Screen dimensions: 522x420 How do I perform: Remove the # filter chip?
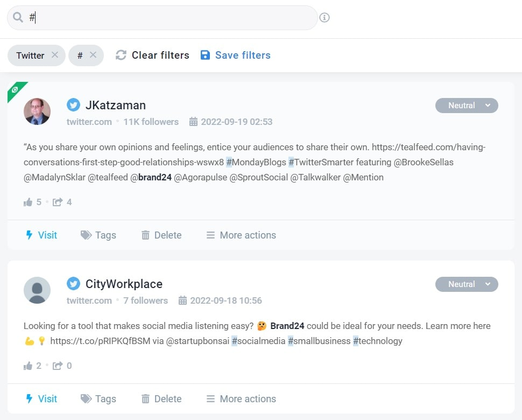(93, 55)
